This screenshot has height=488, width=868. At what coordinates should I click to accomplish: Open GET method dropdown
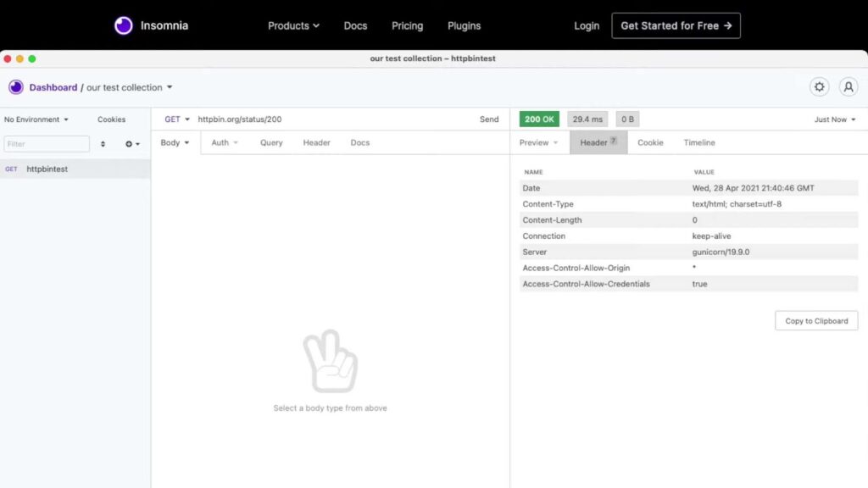point(176,119)
